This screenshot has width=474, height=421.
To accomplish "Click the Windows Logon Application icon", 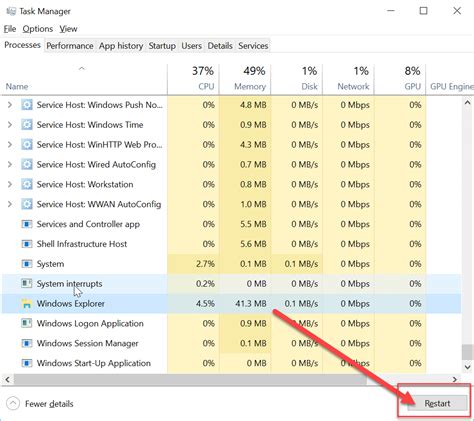I will (x=27, y=323).
